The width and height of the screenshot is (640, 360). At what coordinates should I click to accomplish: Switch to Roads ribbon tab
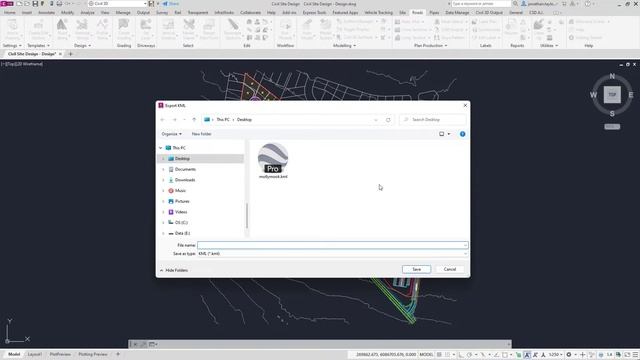[x=418, y=13]
